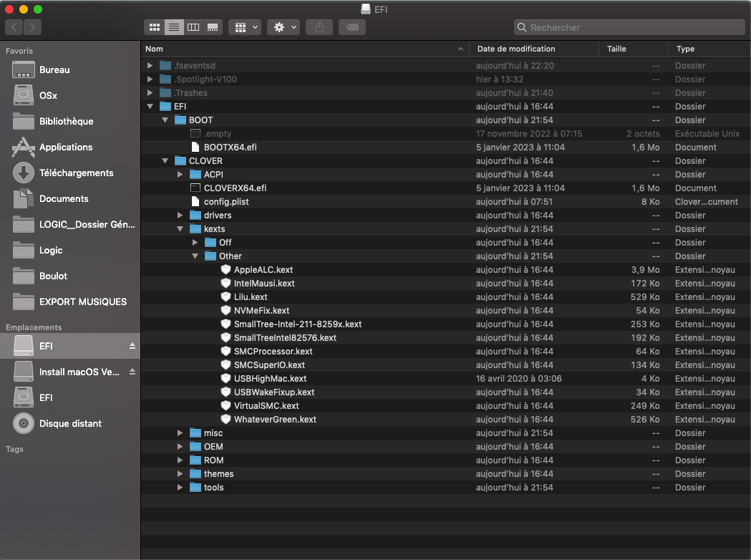Switch to gallery view mode
The image size is (751, 560).
tap(213, 27)
